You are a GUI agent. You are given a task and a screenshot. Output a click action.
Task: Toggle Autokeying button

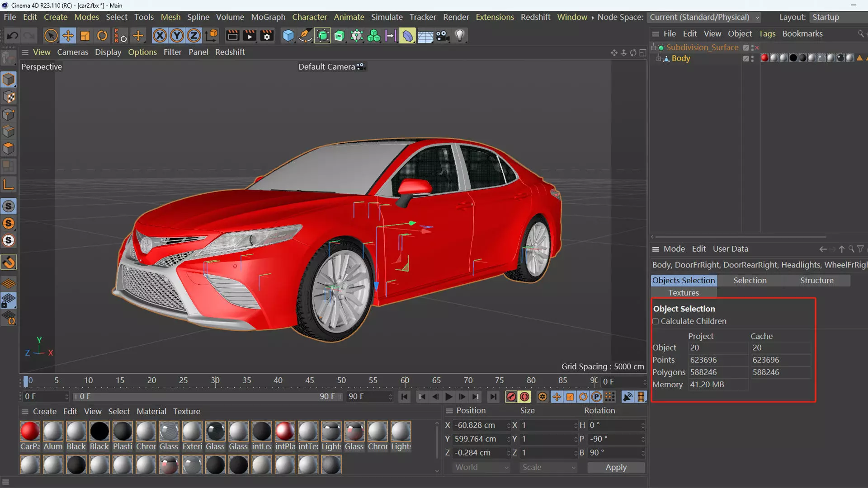tap(524, 397)
